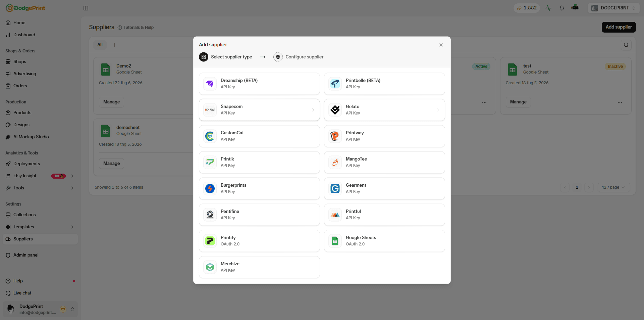Viewport: 644px width, 320px height.
Task: Click the Printful supplier logo
Action: pos(335,215)
